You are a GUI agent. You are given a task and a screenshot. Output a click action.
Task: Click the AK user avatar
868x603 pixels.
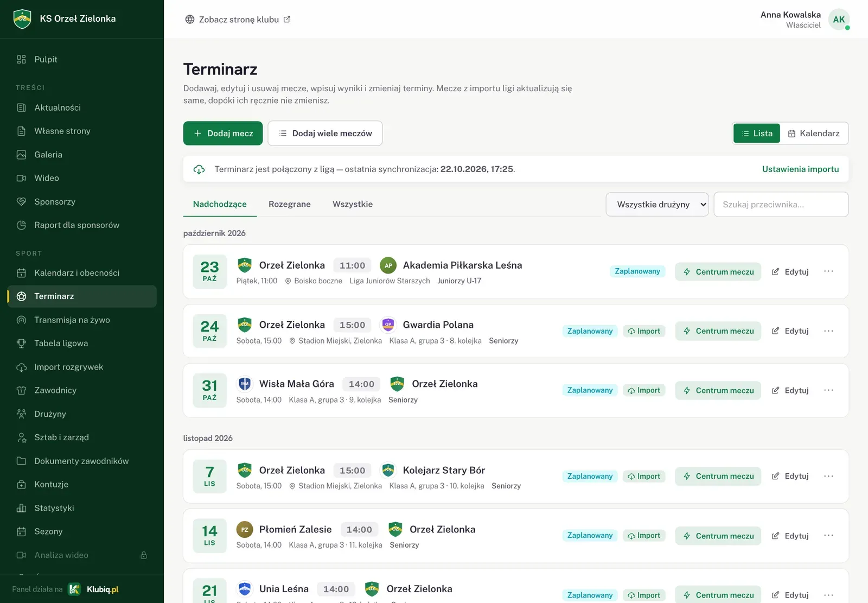pos(839,20)
